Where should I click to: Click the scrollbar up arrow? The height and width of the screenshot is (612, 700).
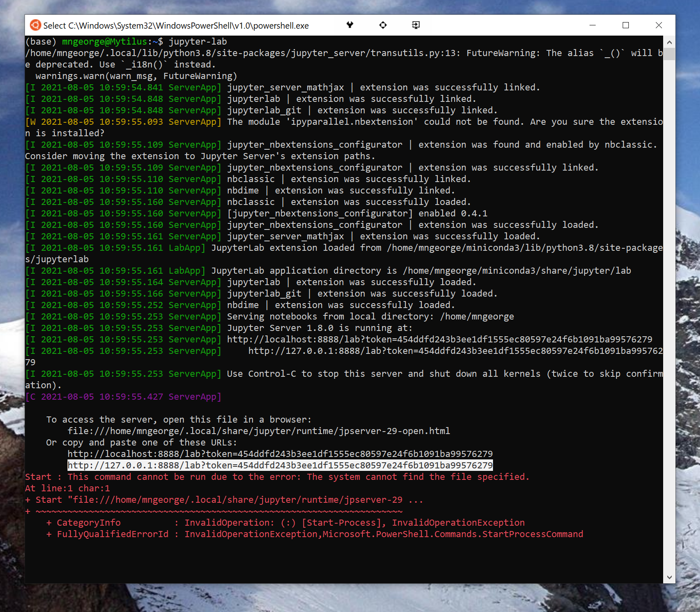669,42
